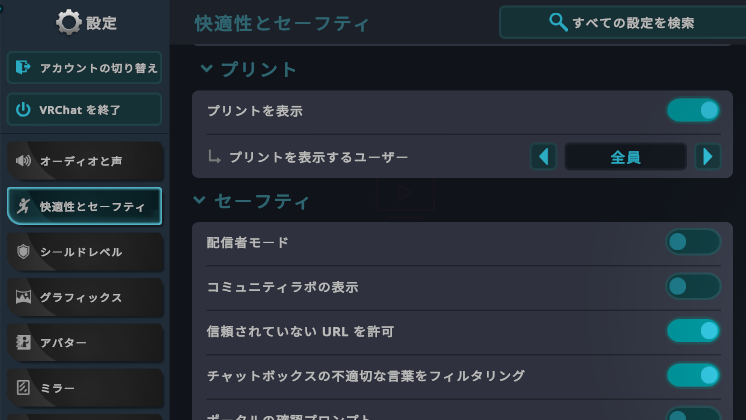Disable 信頼されていない URL を許可 toggle
Image resolution: width=746 pixels, height=420 pixels.
click(693, 331)
